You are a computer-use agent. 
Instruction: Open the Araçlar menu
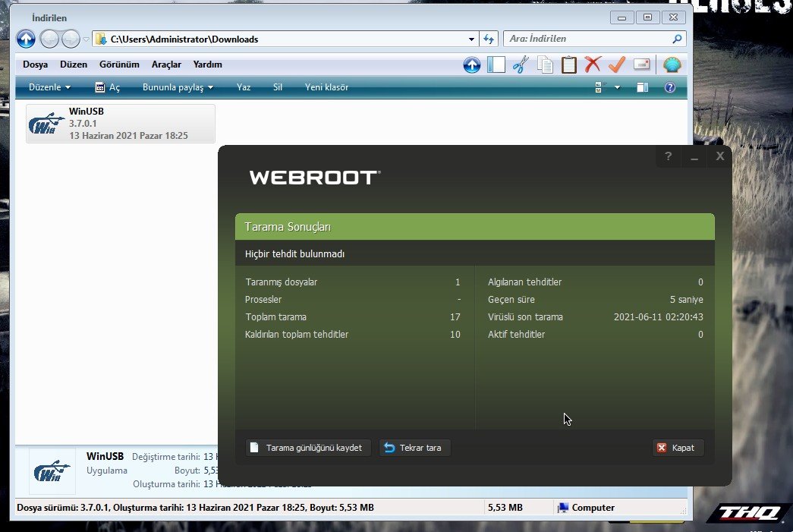click(x=166, y=65)
